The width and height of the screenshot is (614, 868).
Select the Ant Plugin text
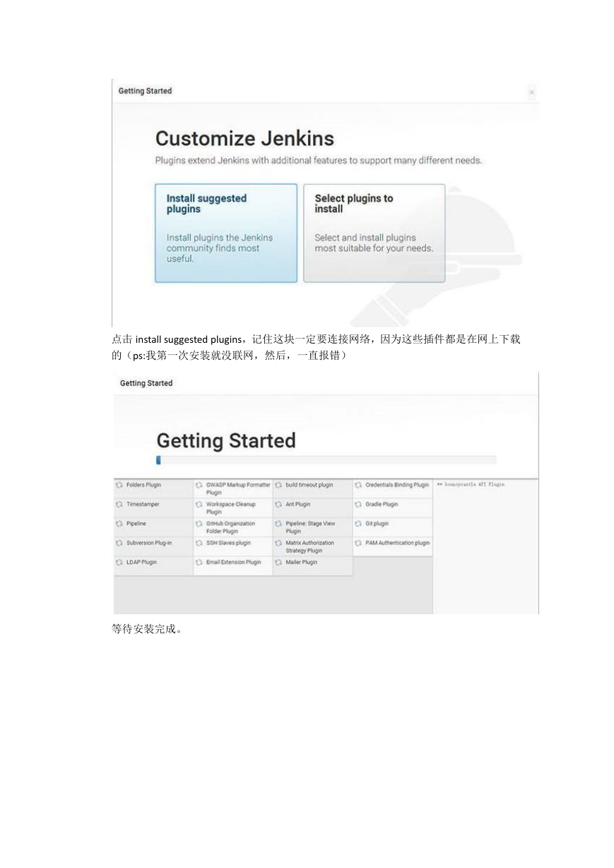pos(298,505)
